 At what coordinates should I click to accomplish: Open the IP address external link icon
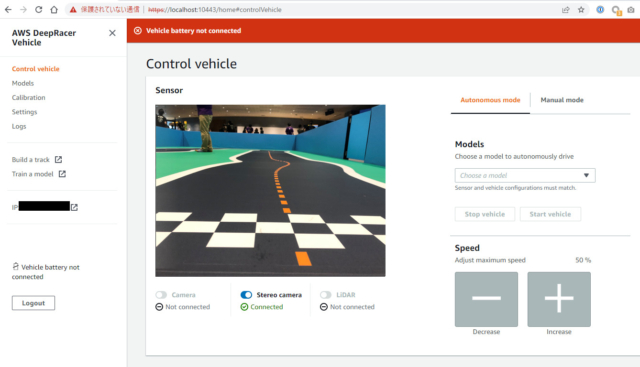[74, 207]
